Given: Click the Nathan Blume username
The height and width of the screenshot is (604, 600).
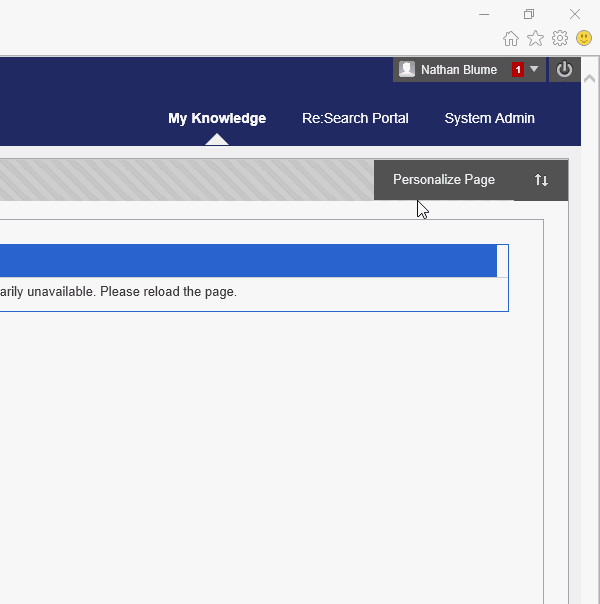Looking at the screenshot, I should (x=459, y=70).
